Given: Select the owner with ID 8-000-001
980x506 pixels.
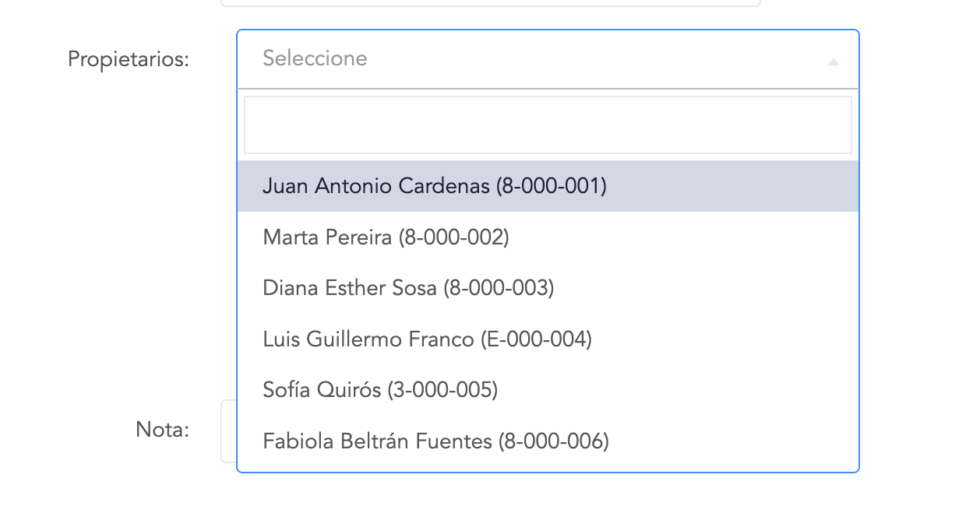Looking at the screenshot, I should [x=551, y=186].
